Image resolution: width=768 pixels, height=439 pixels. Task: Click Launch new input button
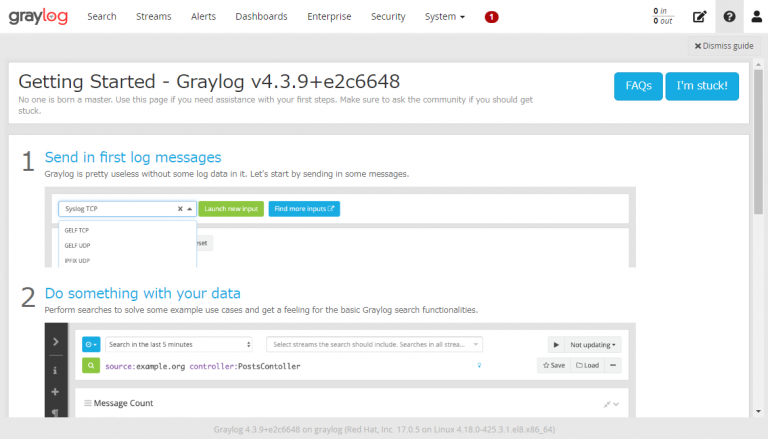[x=231, y=209]
